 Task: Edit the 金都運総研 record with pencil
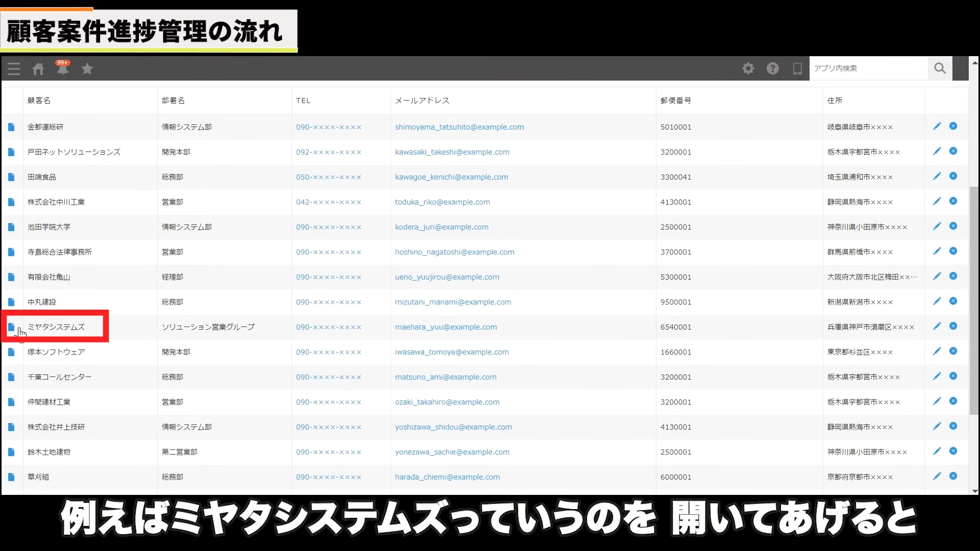click(x=937, y=127)
